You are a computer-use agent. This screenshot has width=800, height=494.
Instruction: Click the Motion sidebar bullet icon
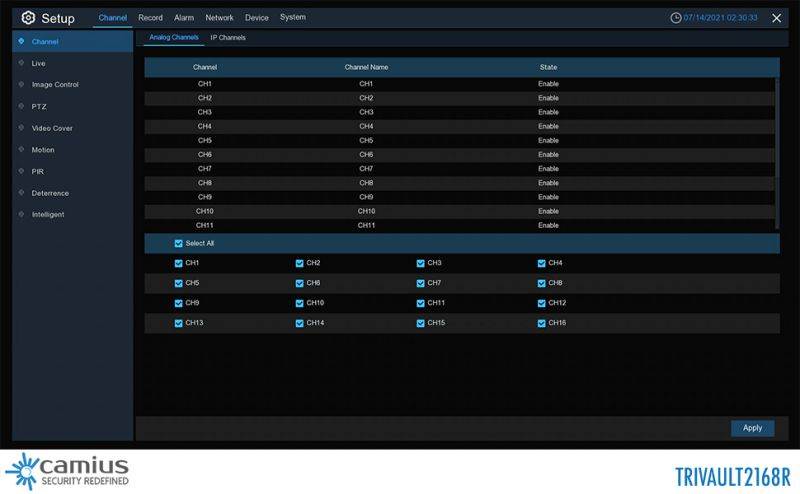coord(21,150)
